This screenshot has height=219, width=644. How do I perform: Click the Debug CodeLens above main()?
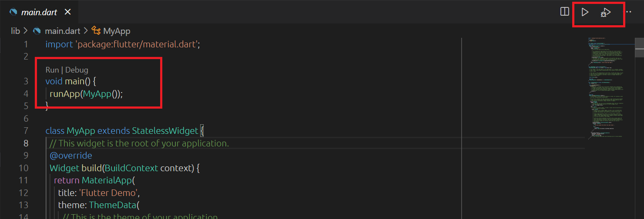coord(77,70)
